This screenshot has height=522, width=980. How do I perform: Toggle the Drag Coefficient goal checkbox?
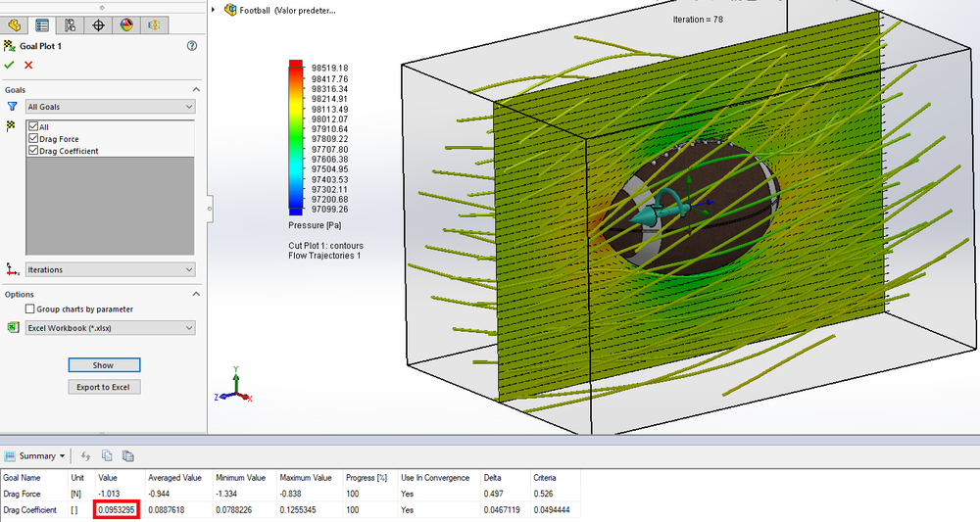(x=33, y=151)
